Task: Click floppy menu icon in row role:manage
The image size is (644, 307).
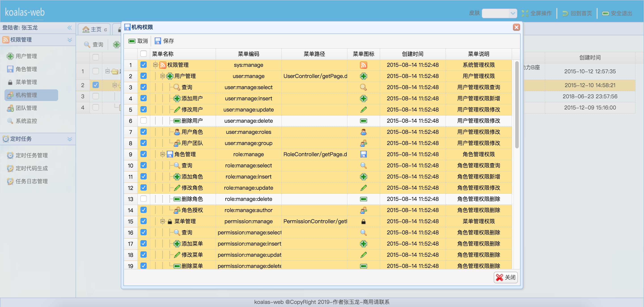Action: click(x=364, y=154)
